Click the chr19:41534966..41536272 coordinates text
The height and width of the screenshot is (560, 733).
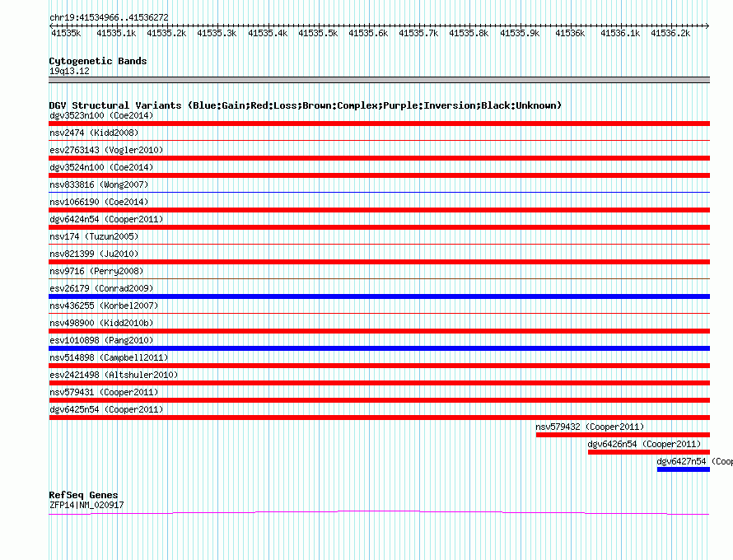(x=109, y=17)
